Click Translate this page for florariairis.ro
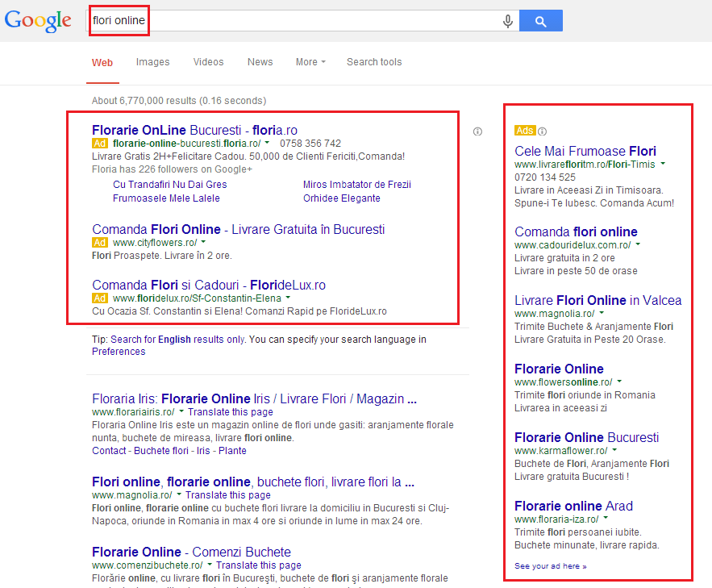This screenshot has width=712, height=588. [231, 412]
